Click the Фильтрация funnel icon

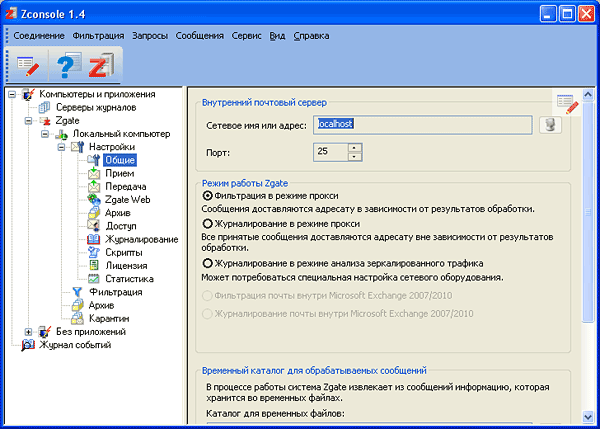point(77,292)
